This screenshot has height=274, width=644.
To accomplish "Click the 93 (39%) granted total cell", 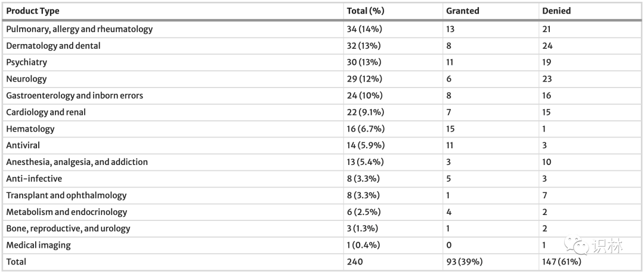I will 465,261.
